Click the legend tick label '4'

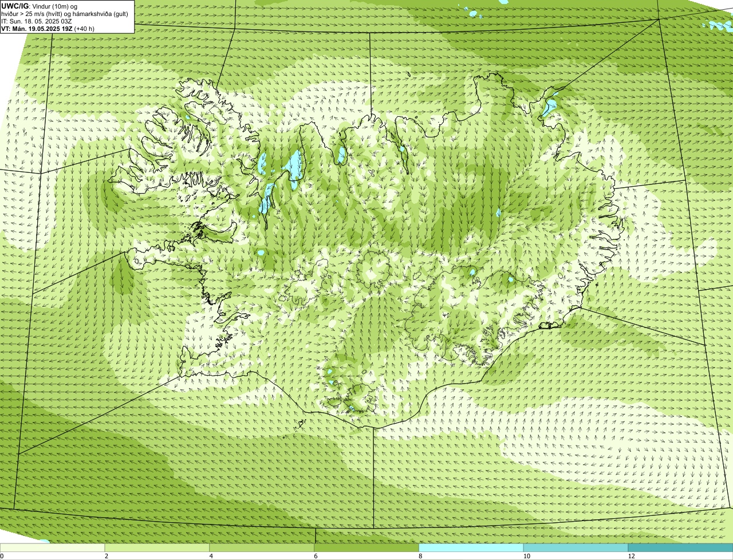[211, 556]
